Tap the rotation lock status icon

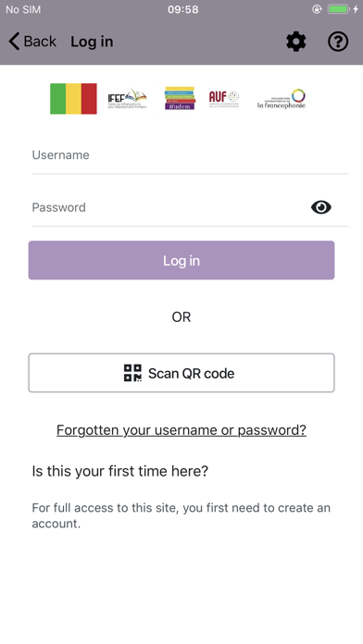317,9
